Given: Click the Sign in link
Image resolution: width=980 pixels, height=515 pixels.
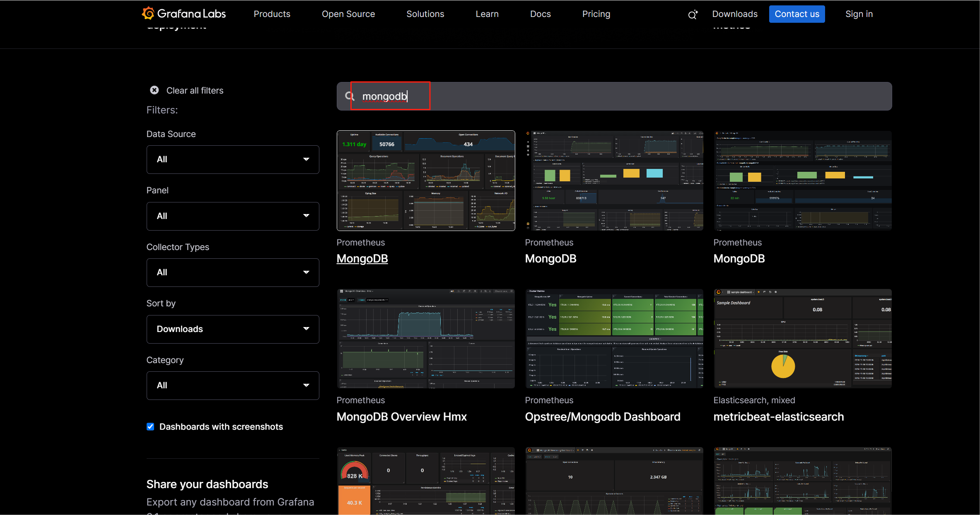Looking at the screenshot, I should pyautogui.click(x=859, y=14).
